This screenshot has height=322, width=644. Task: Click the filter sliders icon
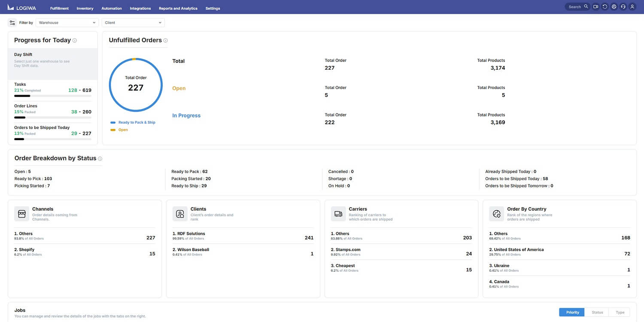[x=12, y=23]
